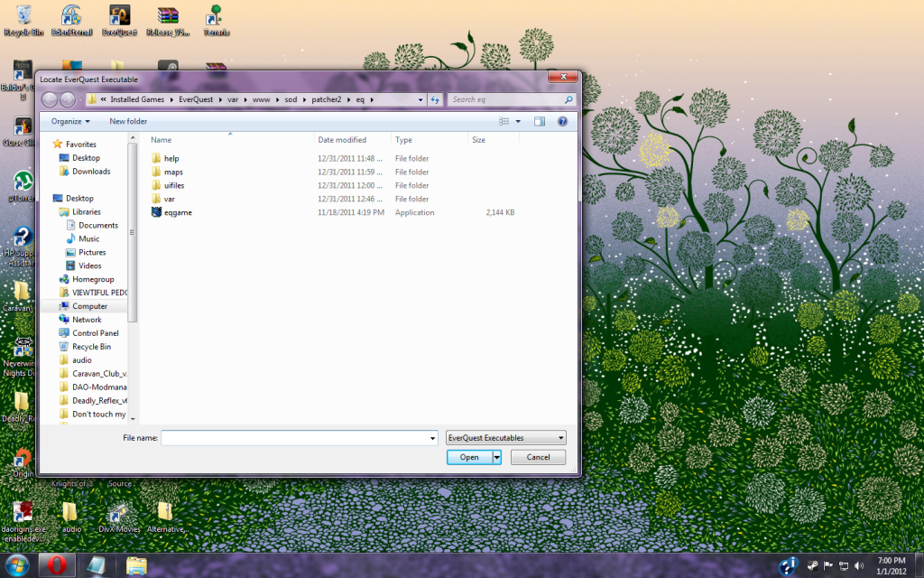Select Libraries in the navigation pane
Image resolution: width=924 pixels, height=578 pixels.
coord(86,211)
